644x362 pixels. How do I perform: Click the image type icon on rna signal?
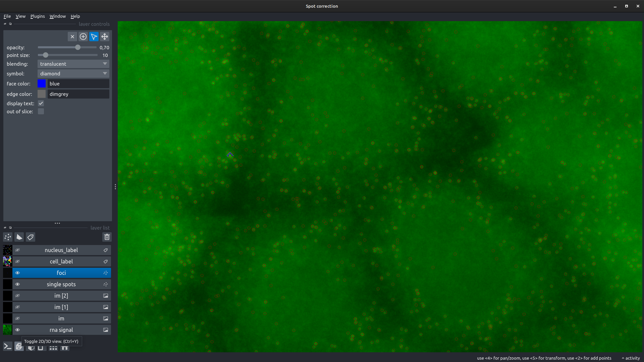pyautogui.click(x=106, y=330)
